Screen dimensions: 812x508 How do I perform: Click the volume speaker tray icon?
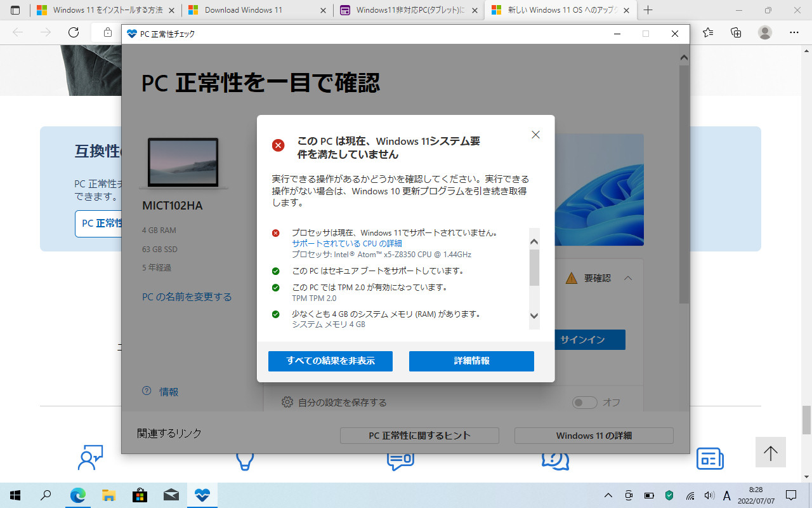pos(709,495)
